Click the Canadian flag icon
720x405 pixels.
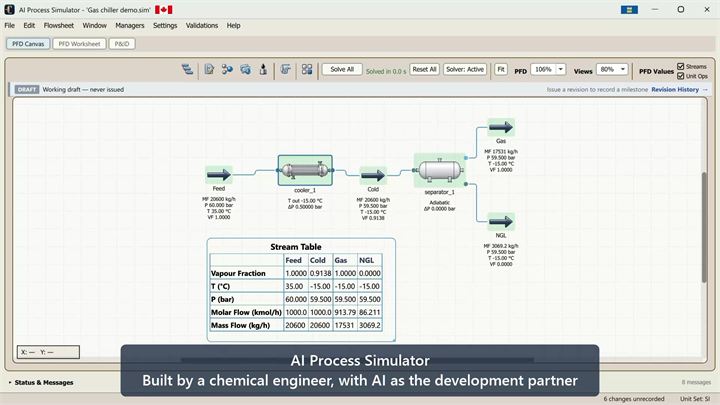pyautogui.click(x=163, y=10)
